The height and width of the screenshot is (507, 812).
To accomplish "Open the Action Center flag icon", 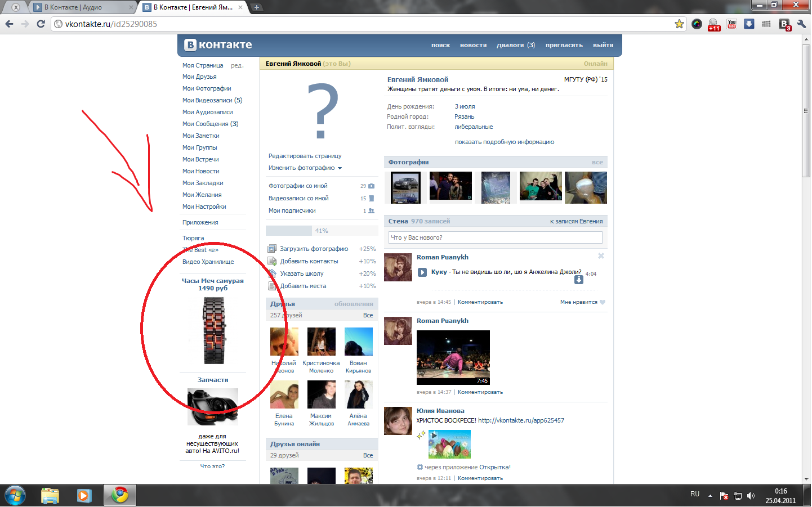I will coord(724,496).
